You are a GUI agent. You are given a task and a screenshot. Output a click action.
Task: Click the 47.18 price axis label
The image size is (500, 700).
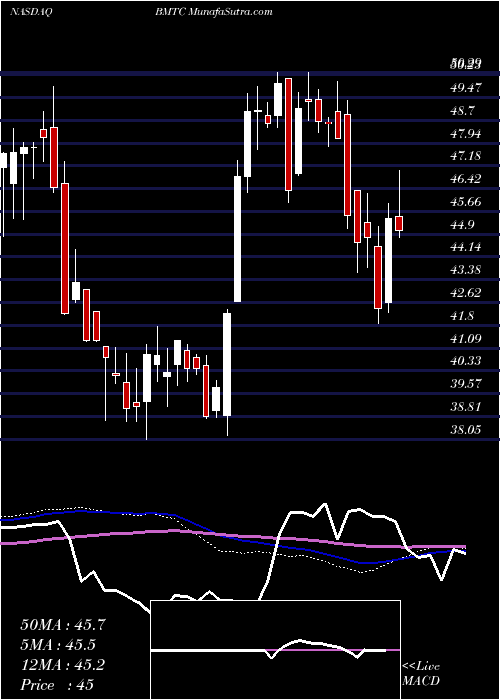[x=466, y=156]
